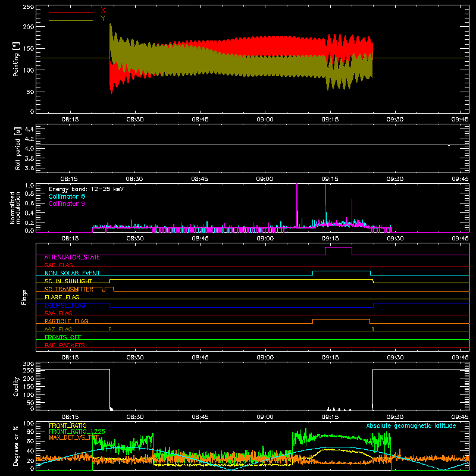Click the yellow FRONT_RATIO legend entry
The image size is (476, 476).
point(68,425)
